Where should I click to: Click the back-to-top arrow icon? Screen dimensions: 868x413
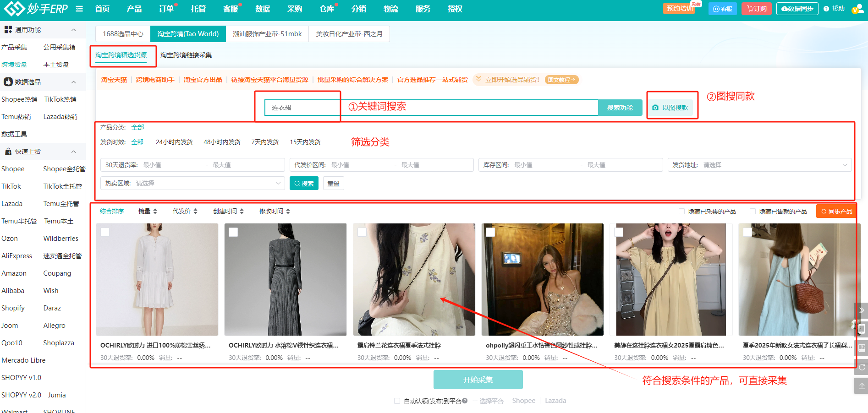[x=861, y=386]
